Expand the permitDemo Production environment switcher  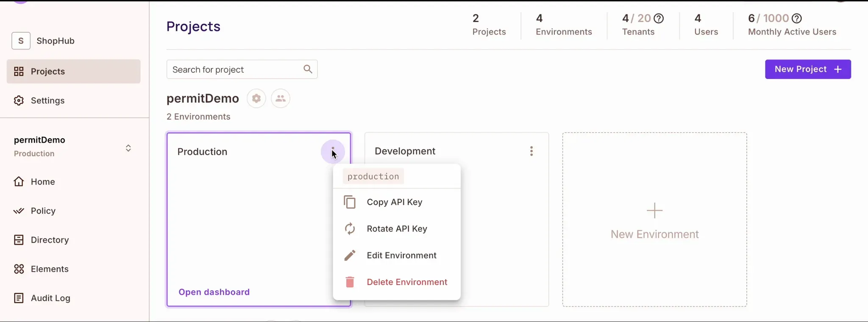128,148
